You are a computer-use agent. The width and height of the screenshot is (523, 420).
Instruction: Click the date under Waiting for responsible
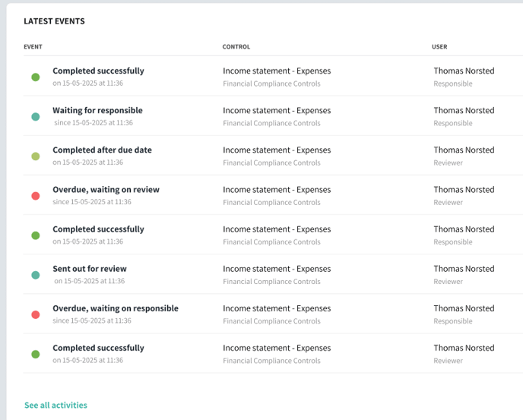(94, 123)
